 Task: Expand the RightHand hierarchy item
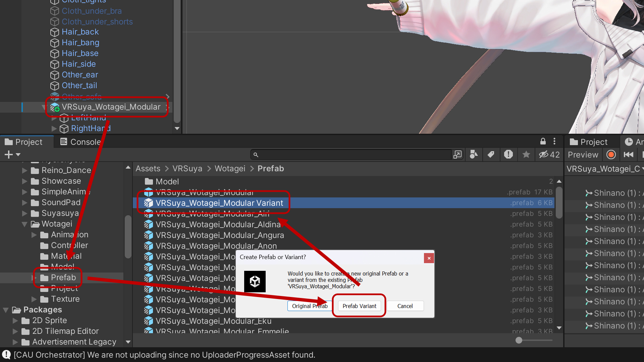pos(54,128)
